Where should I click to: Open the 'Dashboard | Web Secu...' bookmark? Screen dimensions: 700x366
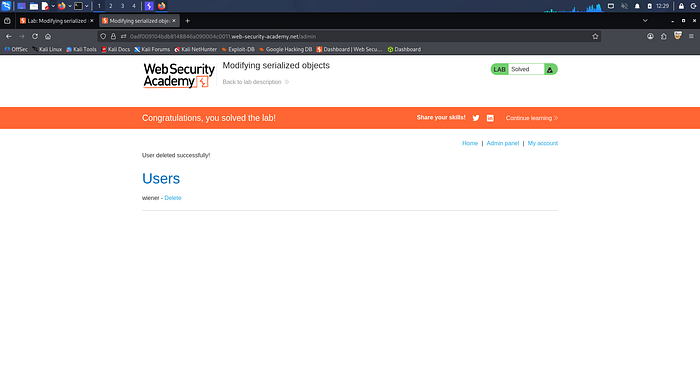click(x=350, y=49)
